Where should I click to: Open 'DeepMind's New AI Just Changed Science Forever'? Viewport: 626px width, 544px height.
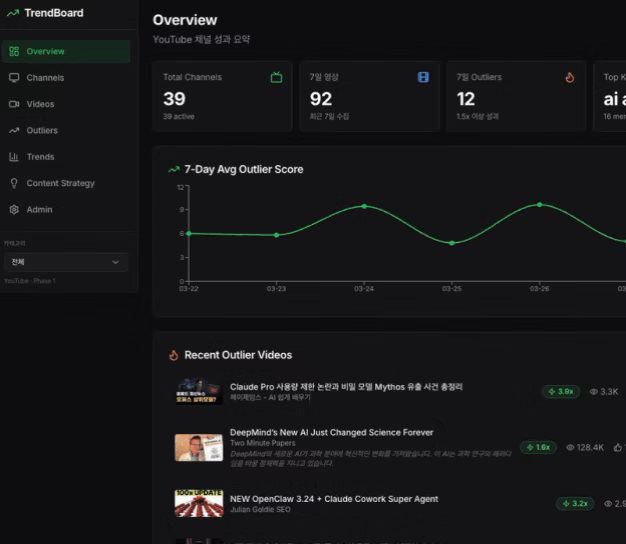[331, 433]
